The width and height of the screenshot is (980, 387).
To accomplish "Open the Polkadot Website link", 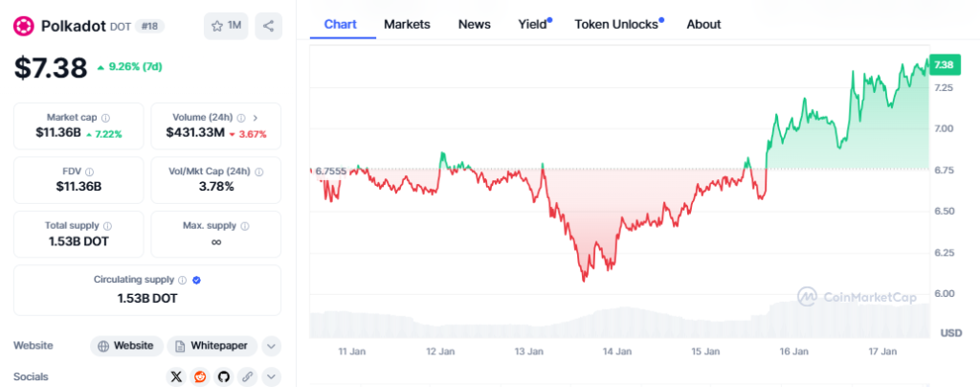I will (x=124, y=346).
